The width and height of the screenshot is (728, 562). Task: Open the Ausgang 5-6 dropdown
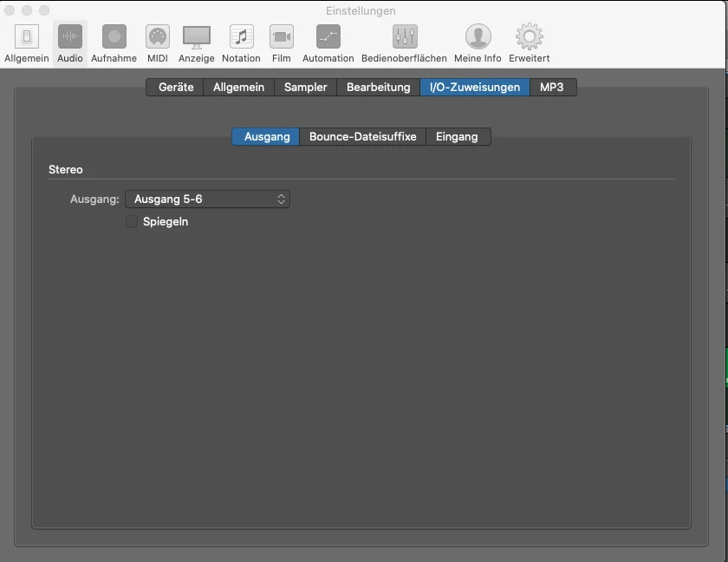pos(207,199)
